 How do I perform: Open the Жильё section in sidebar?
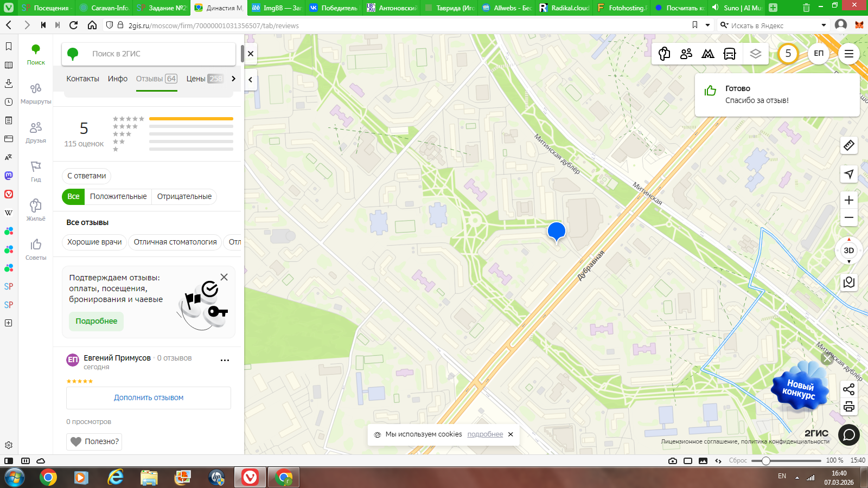coord(36,210)
